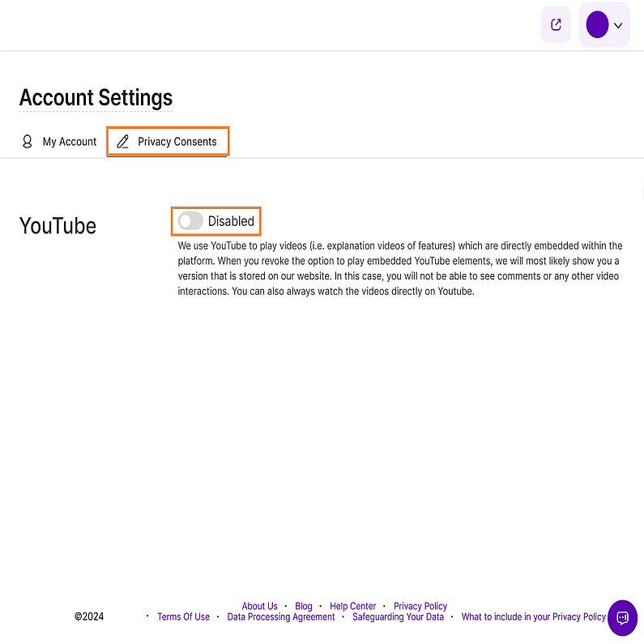This screenshot has height=644, width=644.
Task: Click the Privacy Policy footer link
Action: pyautogui.click(x=420, y=606)
